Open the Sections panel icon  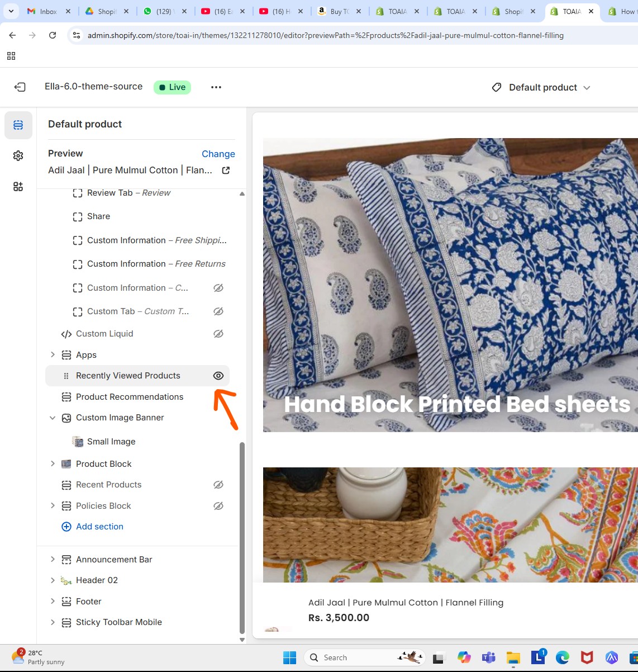pos(18,125)
